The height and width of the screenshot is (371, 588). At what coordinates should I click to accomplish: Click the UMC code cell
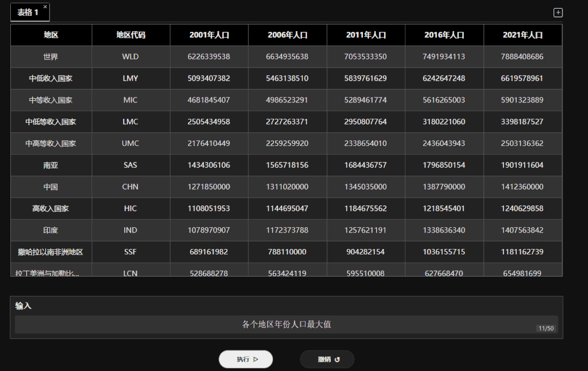[x=130, y=143]
